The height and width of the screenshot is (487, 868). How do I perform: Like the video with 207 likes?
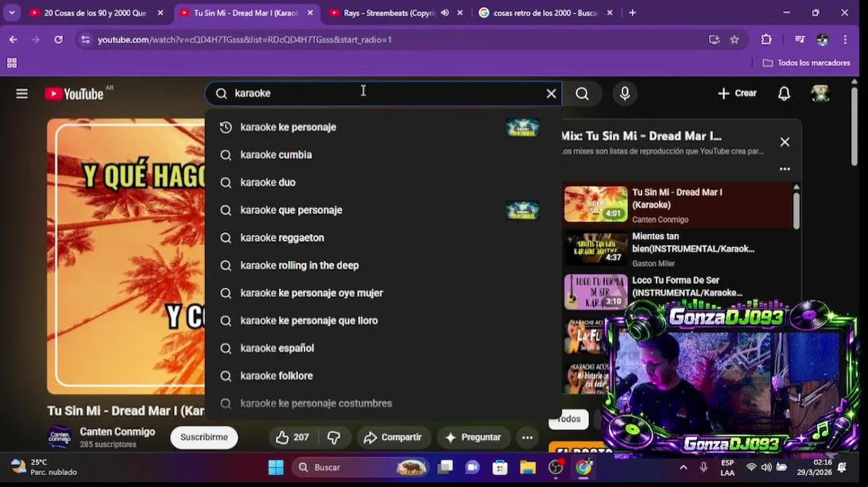pyautogui.click(x=292, y=438)
